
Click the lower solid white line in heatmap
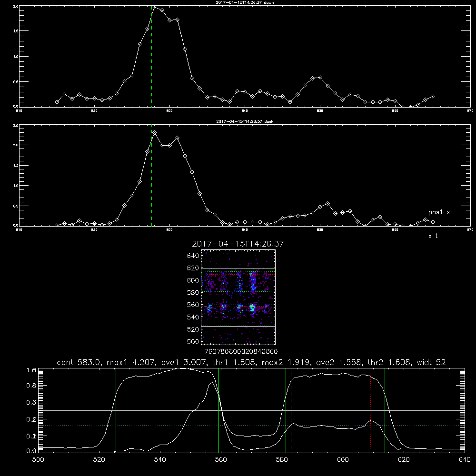pos(238,326)
